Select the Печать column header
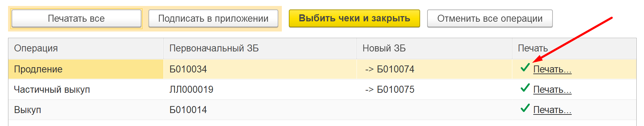This screenshot has height=126, width=644. coord(574,48)
